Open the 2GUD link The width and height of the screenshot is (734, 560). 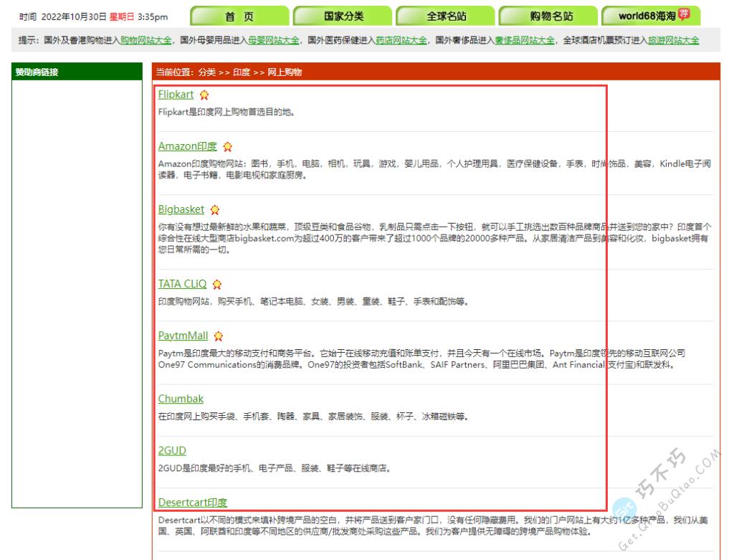(x=172, y=450)
